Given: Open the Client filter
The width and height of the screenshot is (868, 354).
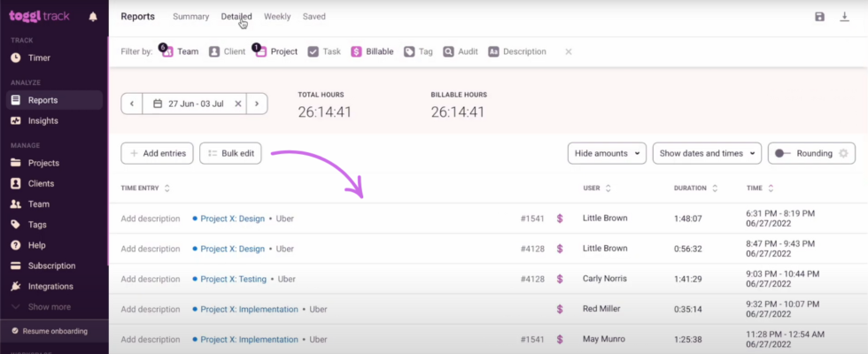Looking at the screenshot, I should click(x=227, y=51).
